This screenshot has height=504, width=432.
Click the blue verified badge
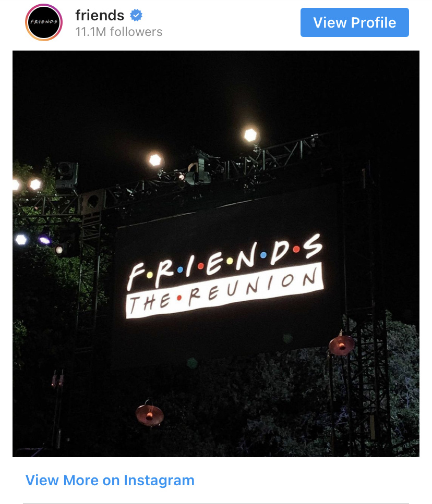[136, 15]
